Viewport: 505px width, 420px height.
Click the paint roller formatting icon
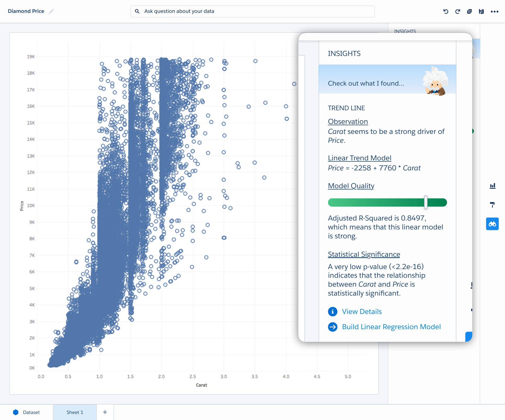click(x=492, y=205)
